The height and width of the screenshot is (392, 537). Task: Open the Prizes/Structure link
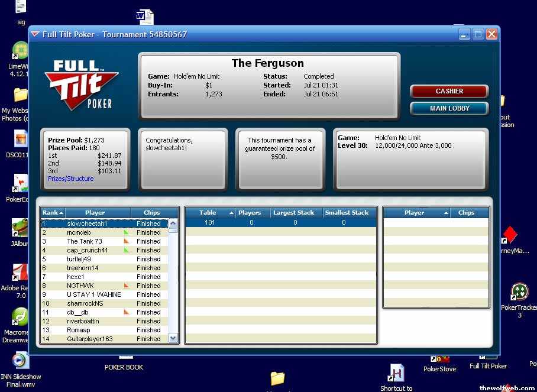click(70, 179)
